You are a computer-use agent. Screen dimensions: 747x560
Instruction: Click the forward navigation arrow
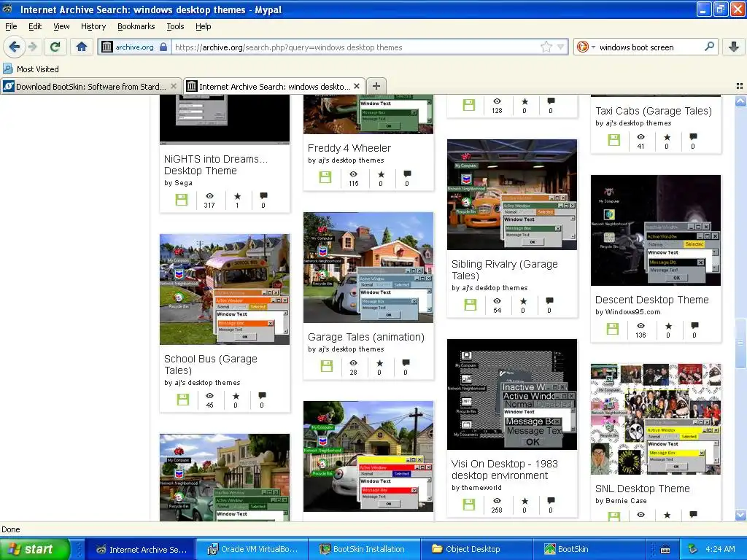(32, 47)
